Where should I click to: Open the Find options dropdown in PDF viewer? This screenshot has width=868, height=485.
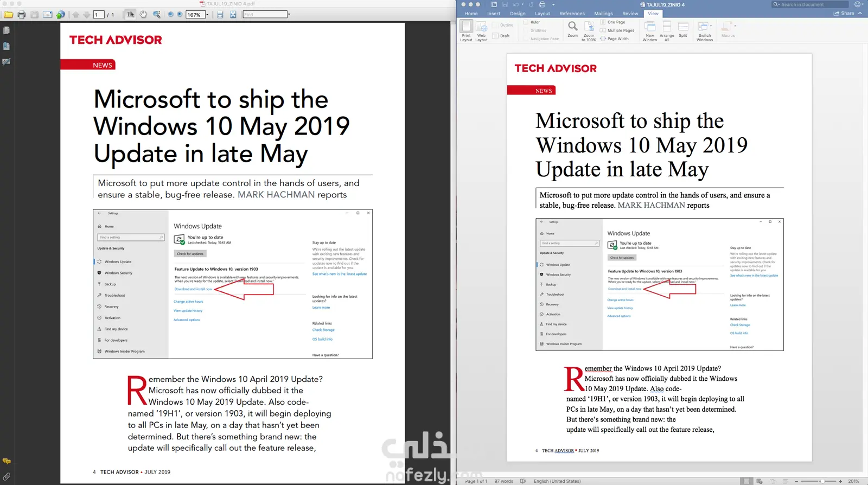click(289, 15)
